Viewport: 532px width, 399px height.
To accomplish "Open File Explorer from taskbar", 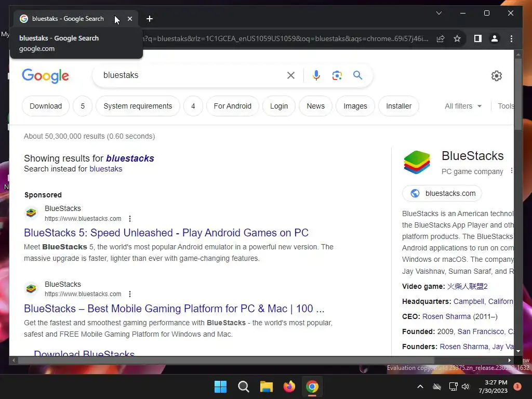I will tap(267, 387).
